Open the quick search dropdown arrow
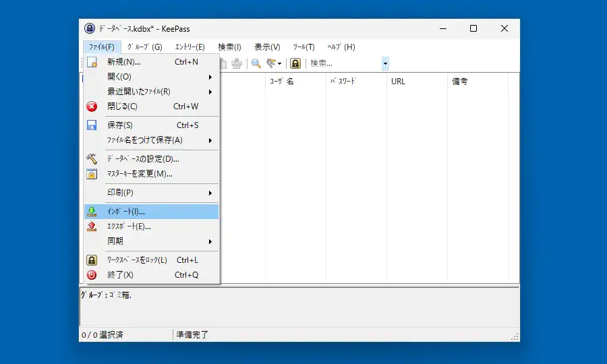This screenshot has height=364, width=607. (385, 63)
